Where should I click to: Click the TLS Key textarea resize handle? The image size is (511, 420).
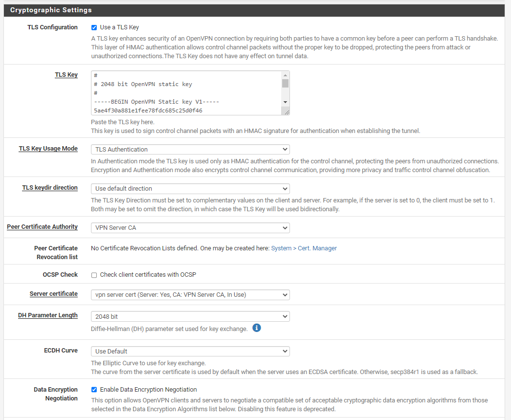pos(287,112)
